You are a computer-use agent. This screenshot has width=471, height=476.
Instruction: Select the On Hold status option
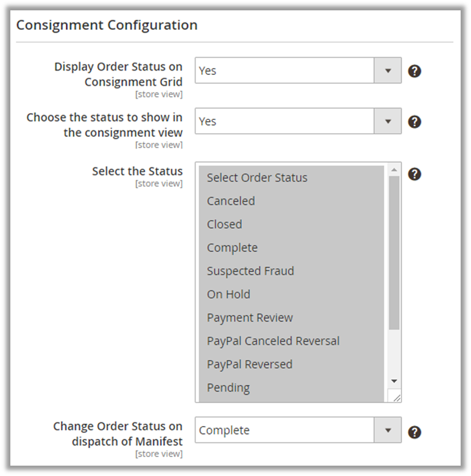(228, 294)
